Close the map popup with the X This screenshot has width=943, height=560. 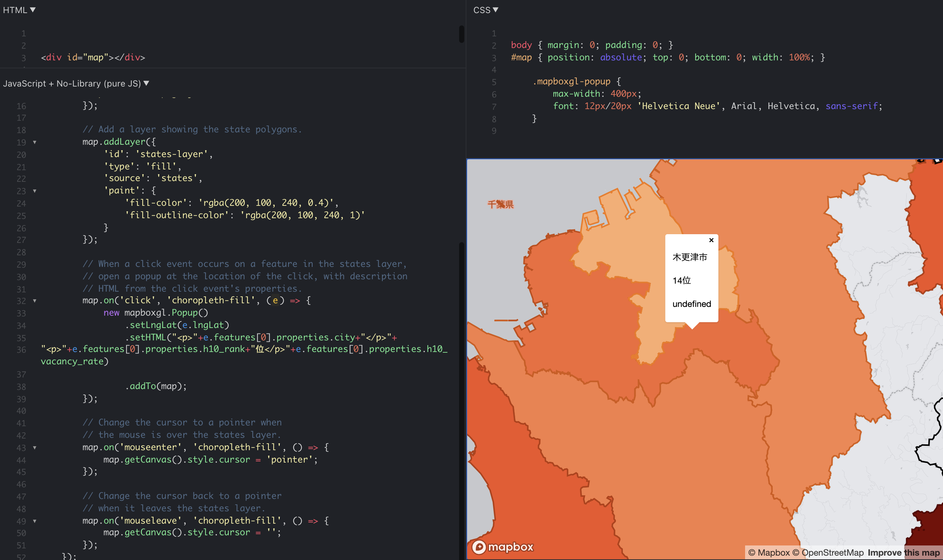tap(711, 240)
